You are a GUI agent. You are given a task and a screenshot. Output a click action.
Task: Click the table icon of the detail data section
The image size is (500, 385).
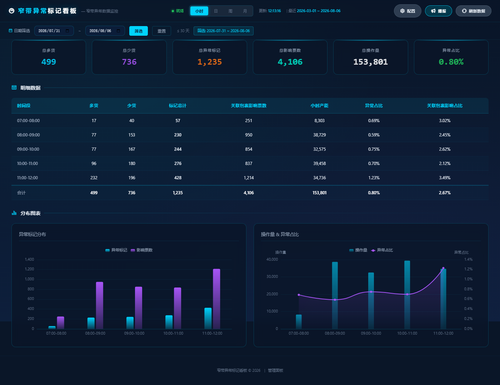click(x=14, y=88)
